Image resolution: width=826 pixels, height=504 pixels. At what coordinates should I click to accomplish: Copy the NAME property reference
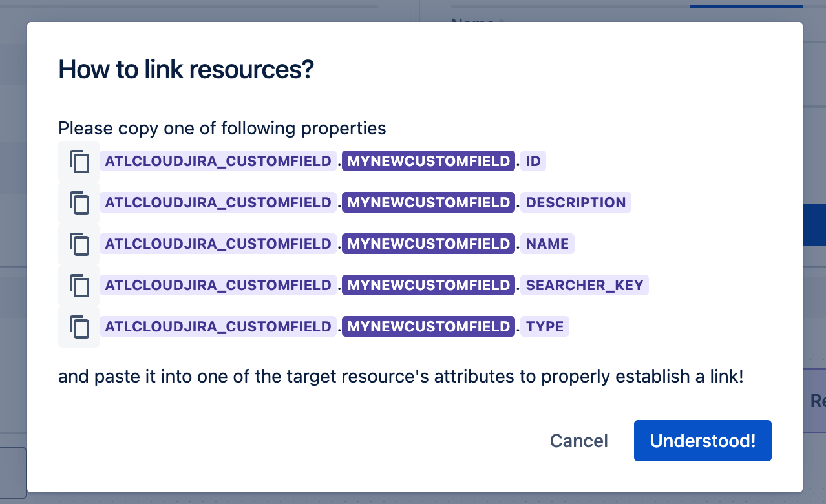point(79,244)
